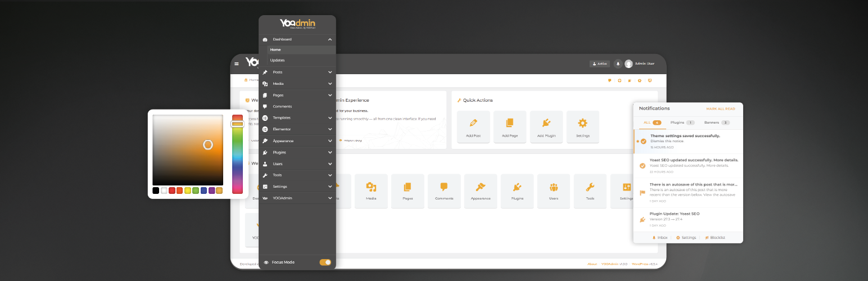Open the 'Plugin Update: Yoast SEO' notification
Viewport: 868px width, 281px height.
688,219
